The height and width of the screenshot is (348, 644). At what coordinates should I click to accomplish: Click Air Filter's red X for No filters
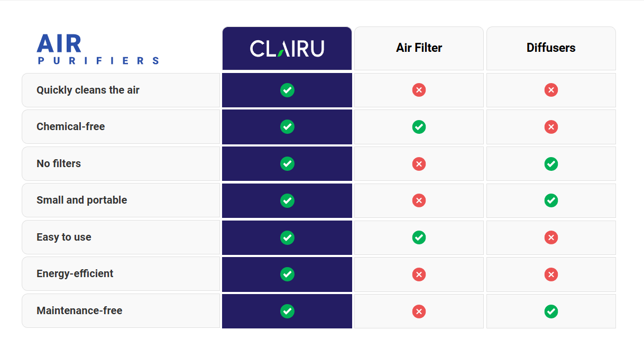[419, 164]
